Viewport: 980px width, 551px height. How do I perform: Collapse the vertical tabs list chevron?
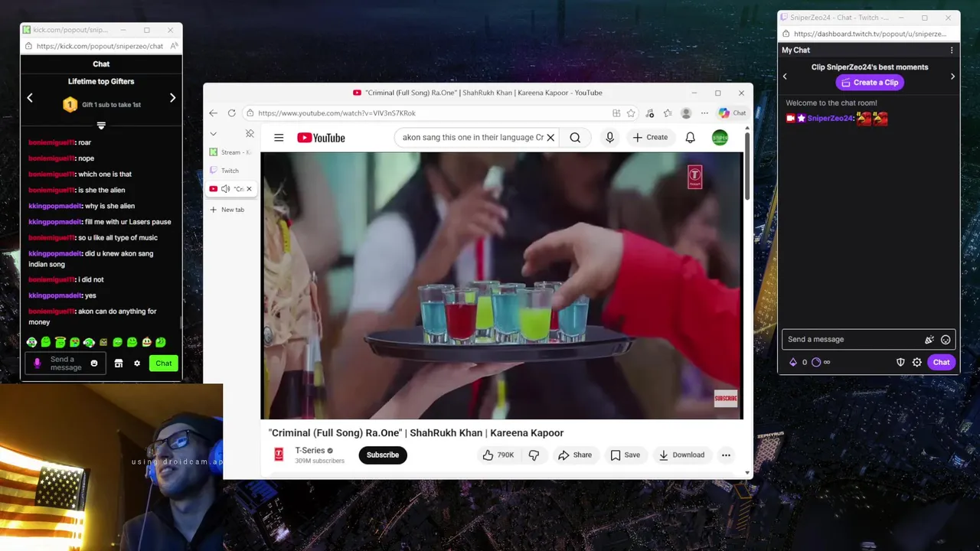pyautogui.click(x=213, y=133)
